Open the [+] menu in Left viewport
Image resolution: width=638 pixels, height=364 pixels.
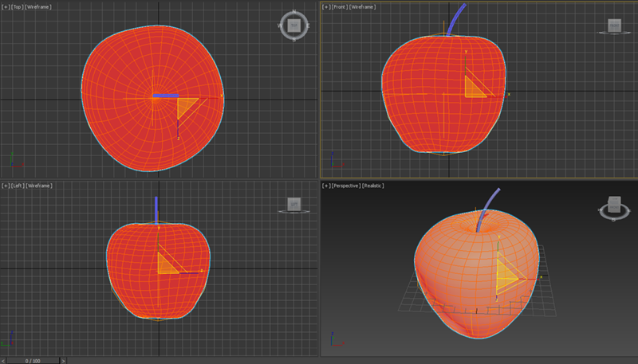(x=6, y=186)
